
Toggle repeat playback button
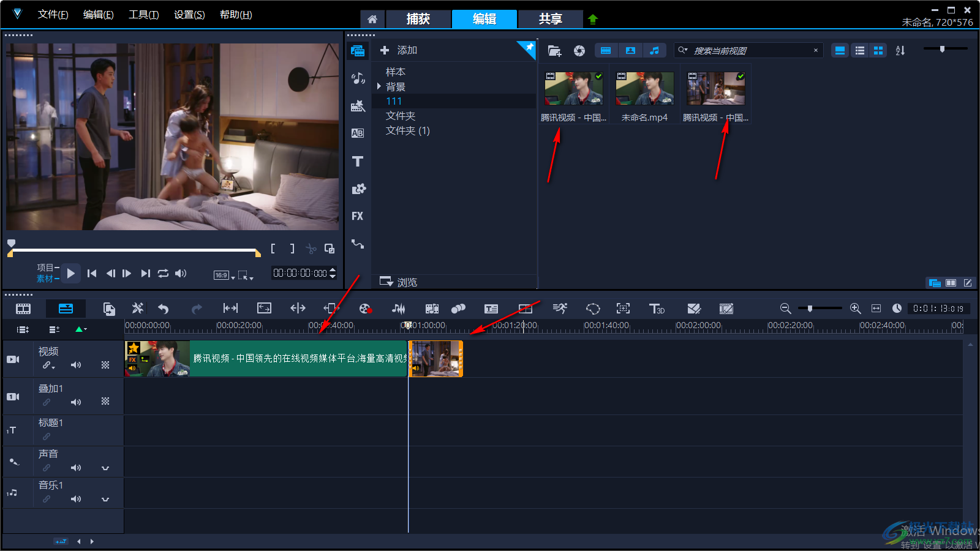163,274
